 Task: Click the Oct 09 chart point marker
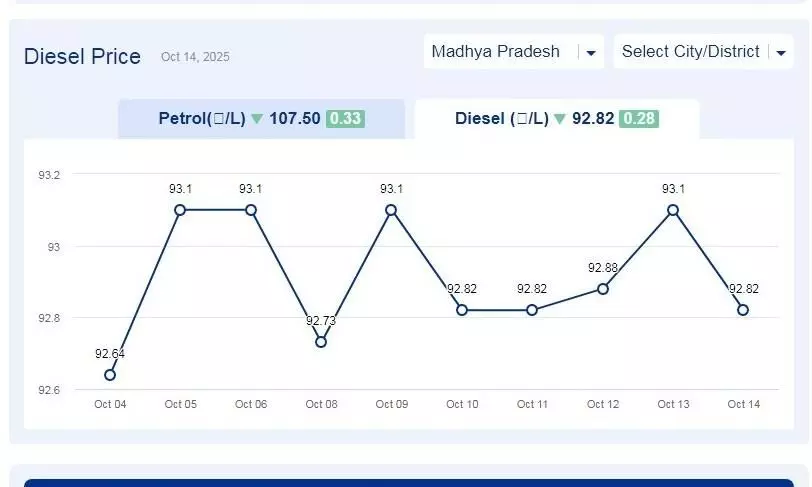[x=391, y=210]
